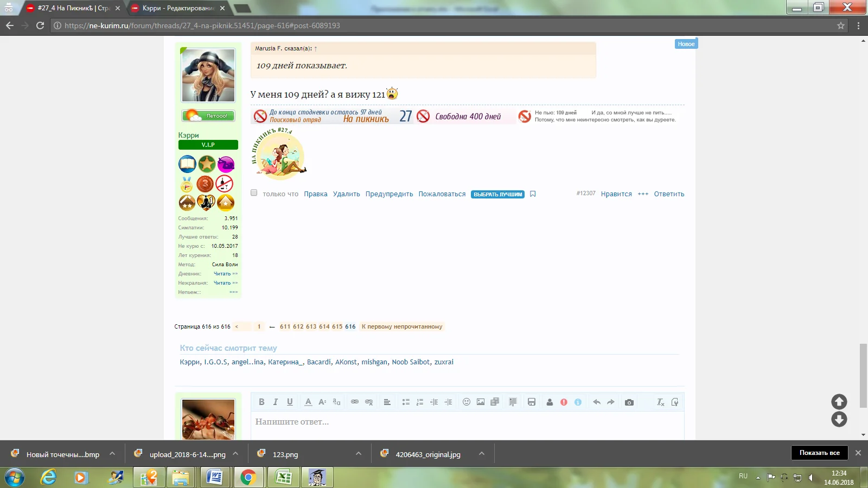The image size is (868, 488).
Task: Insert an ordered numbered list
Action: click(420, 402)
